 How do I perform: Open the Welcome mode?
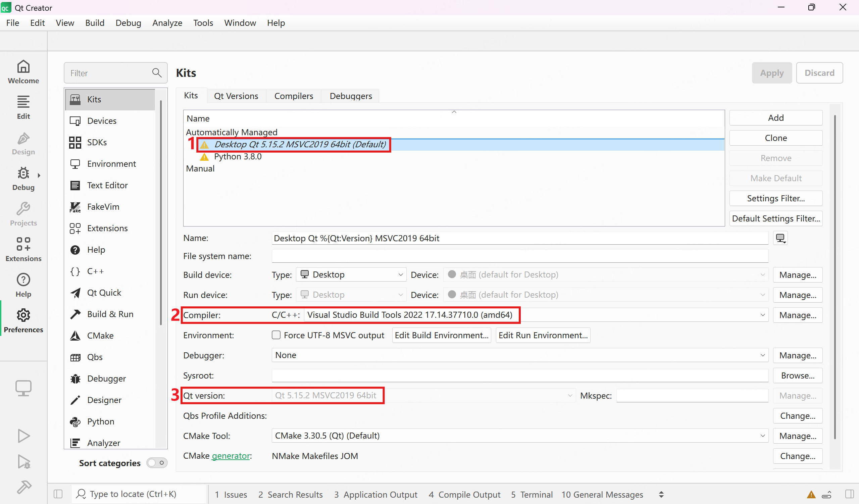point(23,72)
